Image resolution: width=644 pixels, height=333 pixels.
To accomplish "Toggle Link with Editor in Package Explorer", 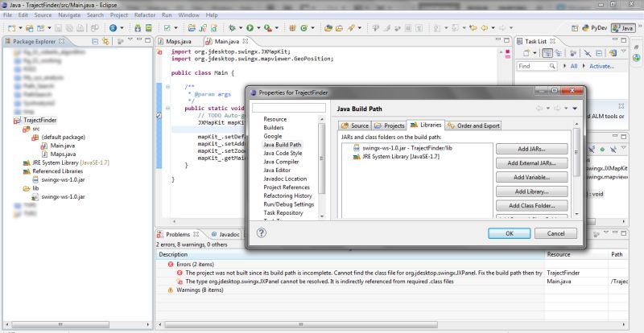I will 105,42.
